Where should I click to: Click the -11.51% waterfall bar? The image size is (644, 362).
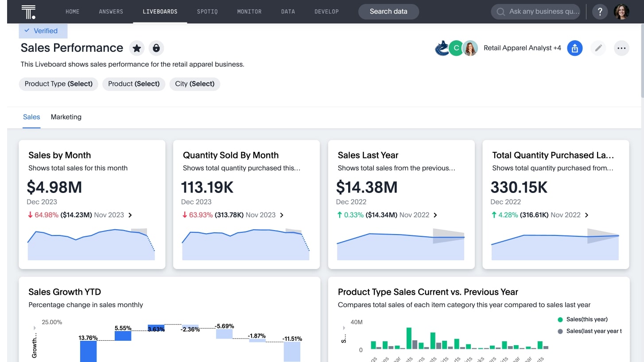292,352
